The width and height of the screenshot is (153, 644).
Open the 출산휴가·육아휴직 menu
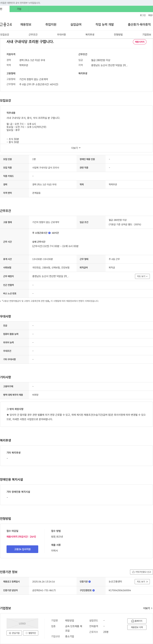[x=139, y=24]
